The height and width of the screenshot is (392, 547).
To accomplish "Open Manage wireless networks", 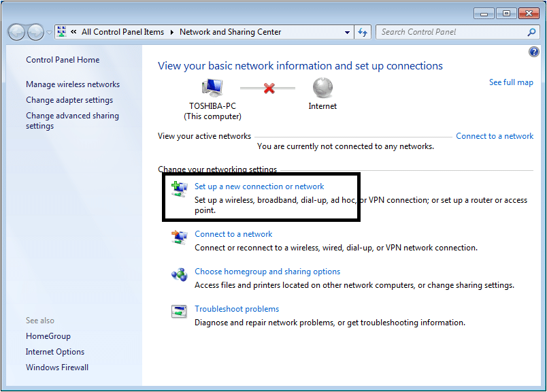I will 73,84.
